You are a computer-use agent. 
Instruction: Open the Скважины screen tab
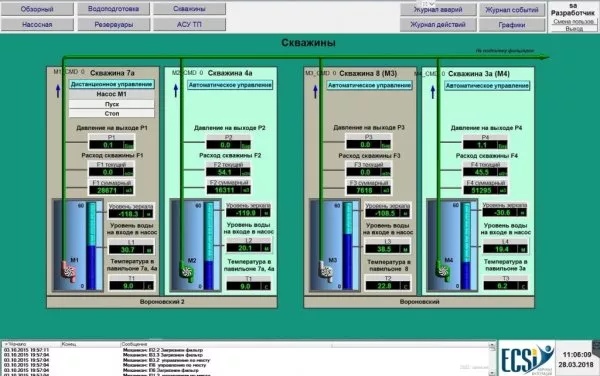click(x=189, y=8)
